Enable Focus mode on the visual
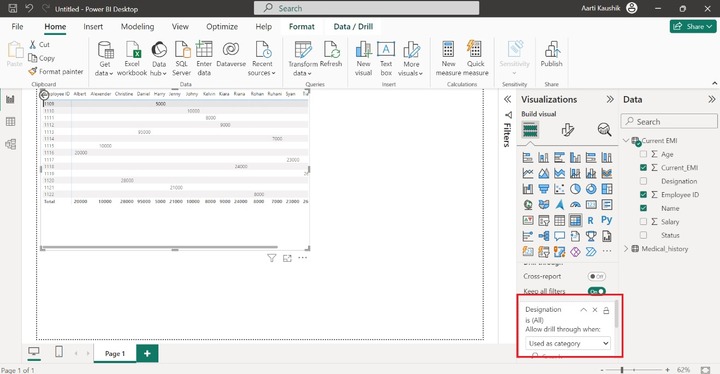Image resolution: width=720 pixels, height=374 pixels. click(x=287, y=258)
